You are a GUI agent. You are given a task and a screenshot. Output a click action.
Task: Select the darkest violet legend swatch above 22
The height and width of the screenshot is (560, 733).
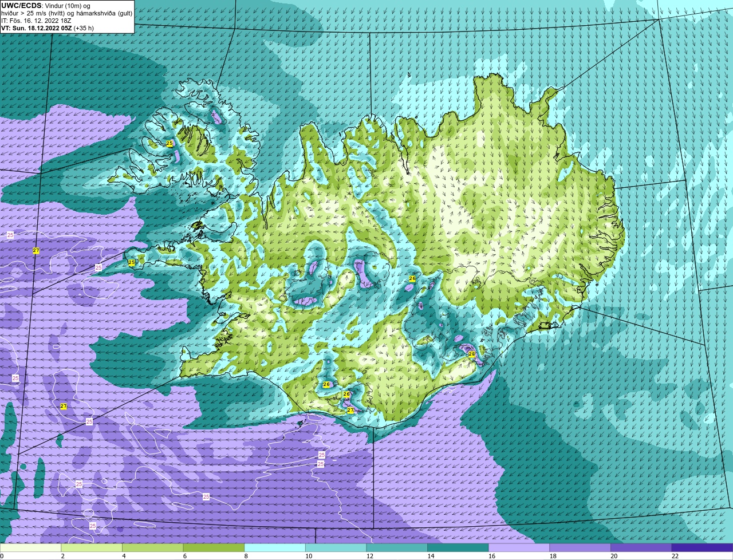702,547
